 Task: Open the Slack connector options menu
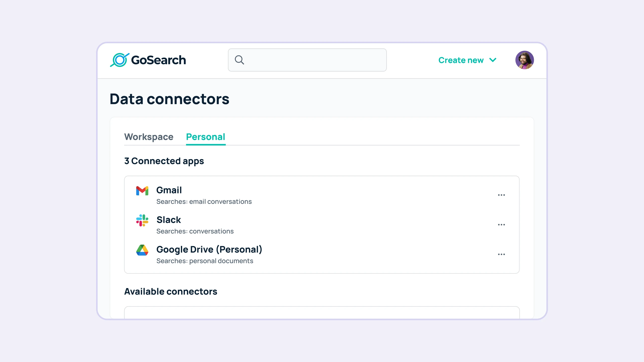pyautogui.click(x=502, y=224)
